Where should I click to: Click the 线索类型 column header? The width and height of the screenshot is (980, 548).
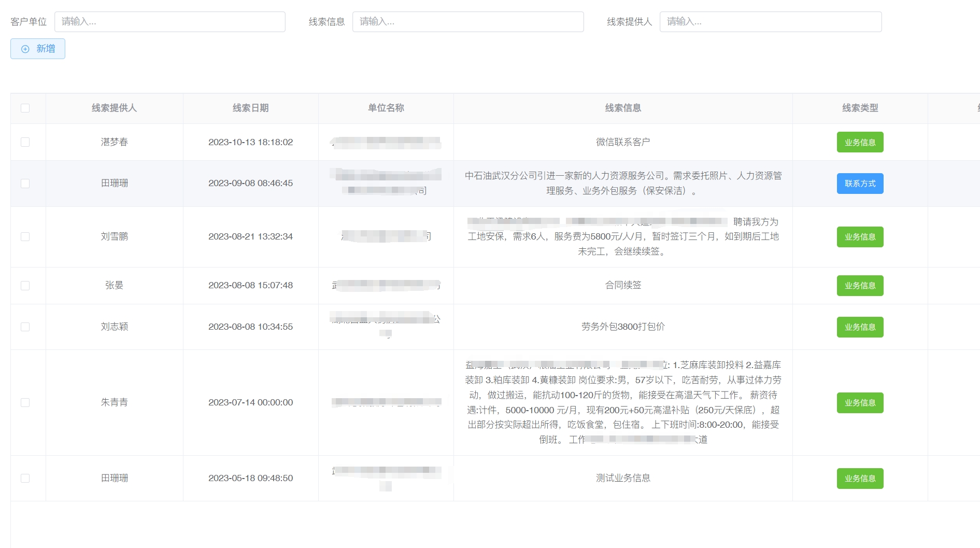click(860, 108)
